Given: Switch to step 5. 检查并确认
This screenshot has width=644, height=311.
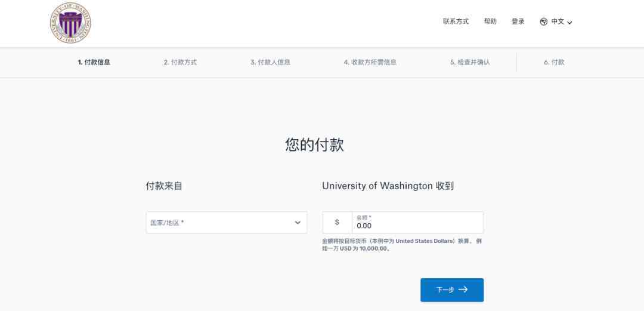Looking at the screenshot, I should (x=469, y=62).
